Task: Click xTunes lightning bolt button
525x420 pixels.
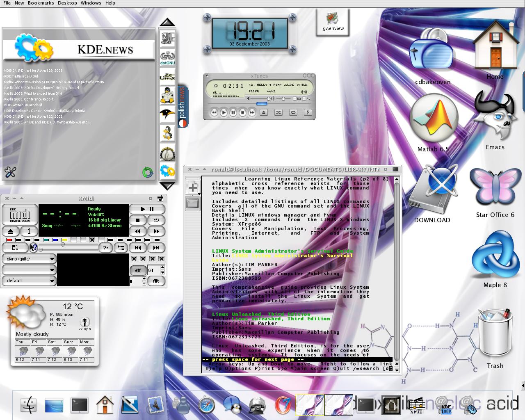Action: click(x=308, y=112)
